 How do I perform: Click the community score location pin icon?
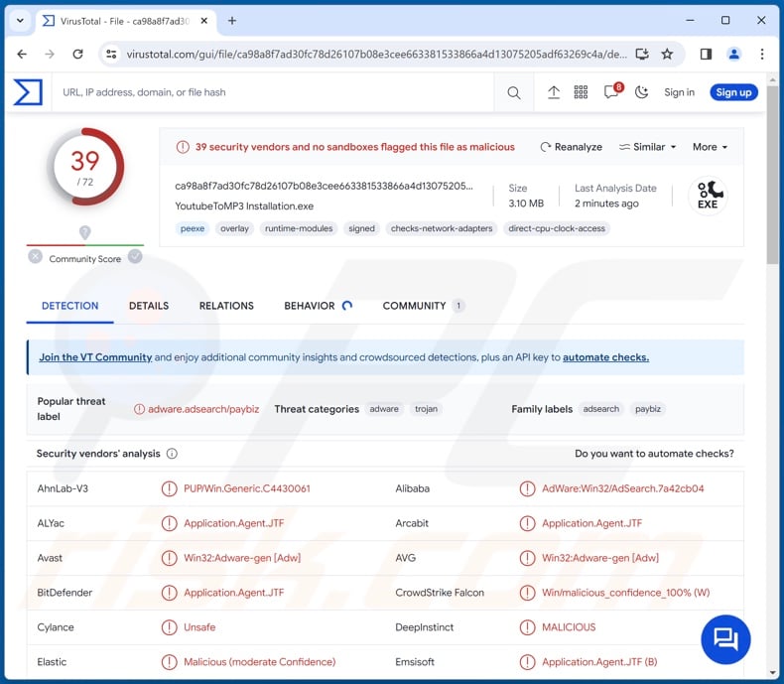point(85,232)
